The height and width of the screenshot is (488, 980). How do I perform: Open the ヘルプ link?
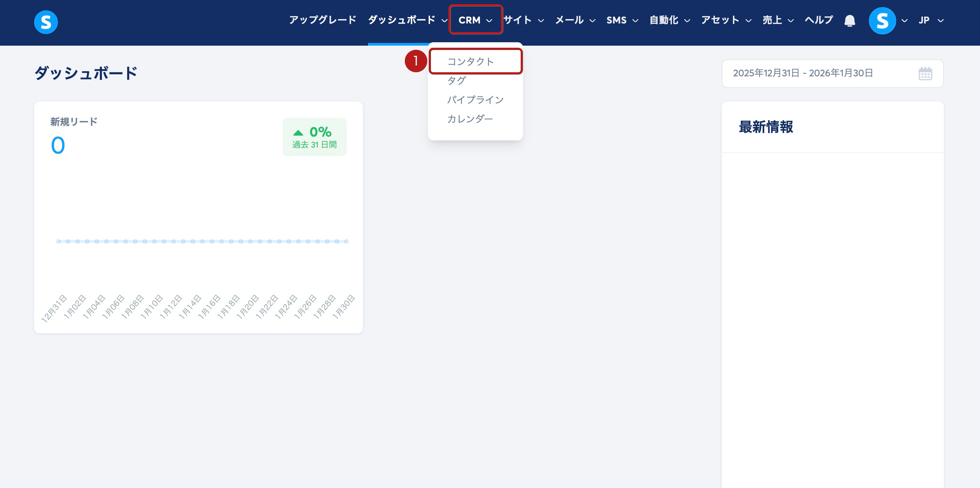pos(818,20)
